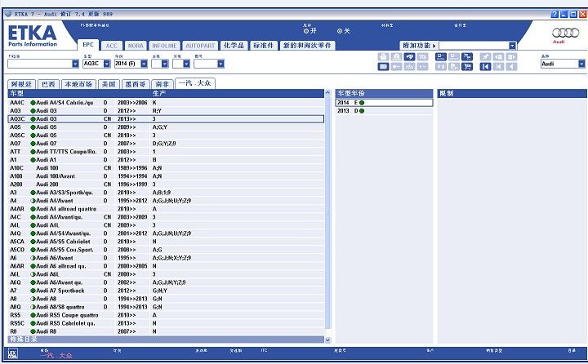
Task: Click the Audi four rings logo
Action: coord(565,33)
